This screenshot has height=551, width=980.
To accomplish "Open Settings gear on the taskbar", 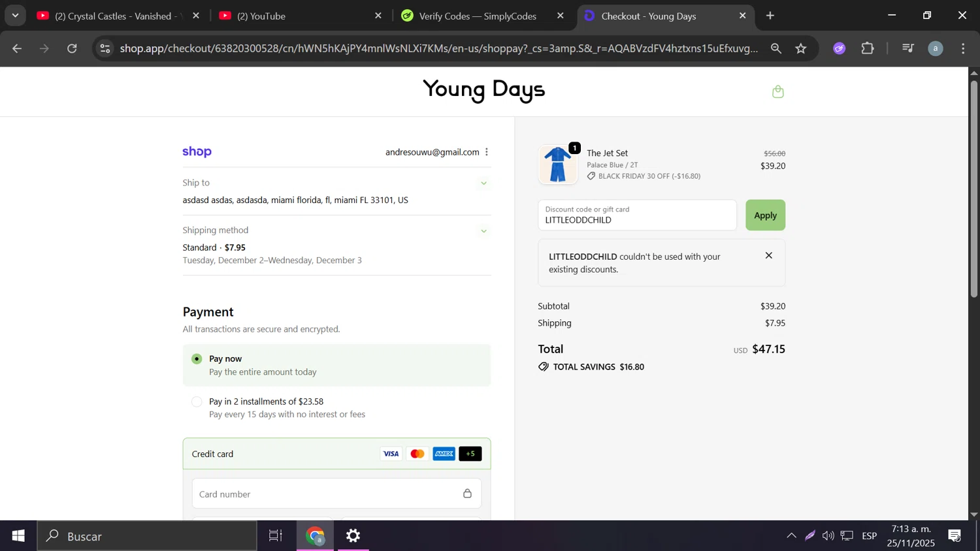I will pos(353,536).
